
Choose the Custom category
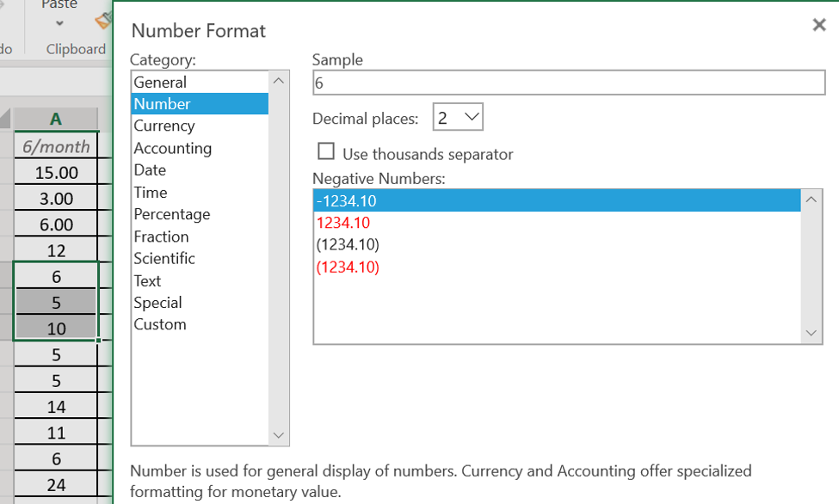point(160,324)
